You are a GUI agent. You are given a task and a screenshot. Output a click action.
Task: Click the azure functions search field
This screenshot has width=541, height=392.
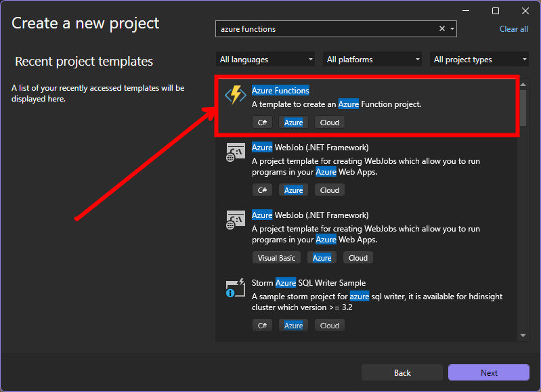pyautogui.click(x=325, y=29)
